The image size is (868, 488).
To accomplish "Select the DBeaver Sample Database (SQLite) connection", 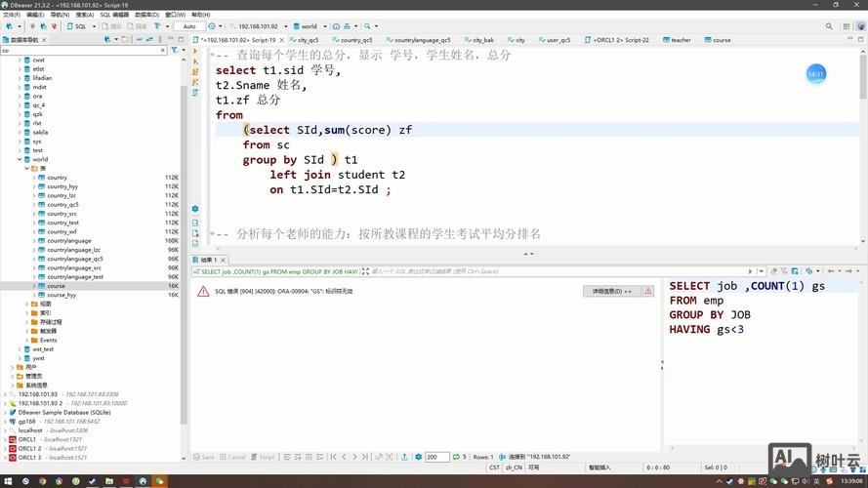I will pos(64,412).
